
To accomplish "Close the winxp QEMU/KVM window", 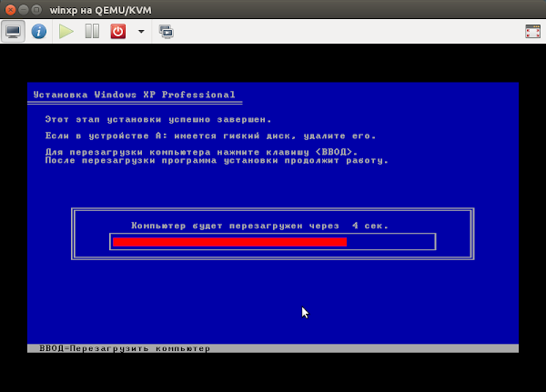I will (10, 10).
